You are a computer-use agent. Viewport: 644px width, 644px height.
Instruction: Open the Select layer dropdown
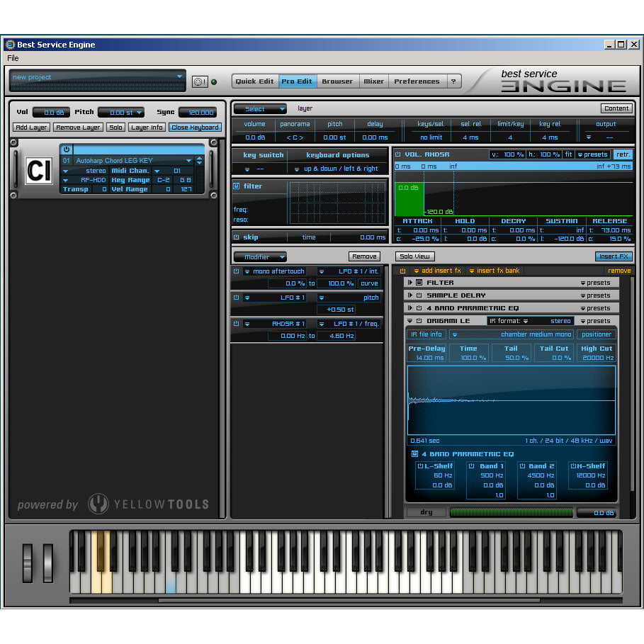point(259,108)
